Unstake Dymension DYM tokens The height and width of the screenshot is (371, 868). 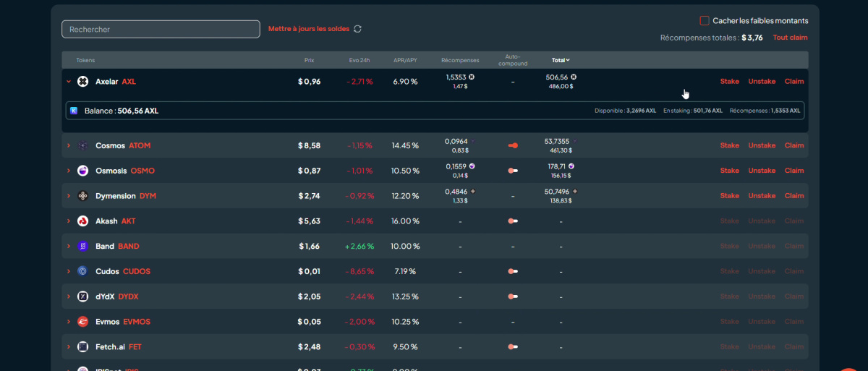[762, 196]
